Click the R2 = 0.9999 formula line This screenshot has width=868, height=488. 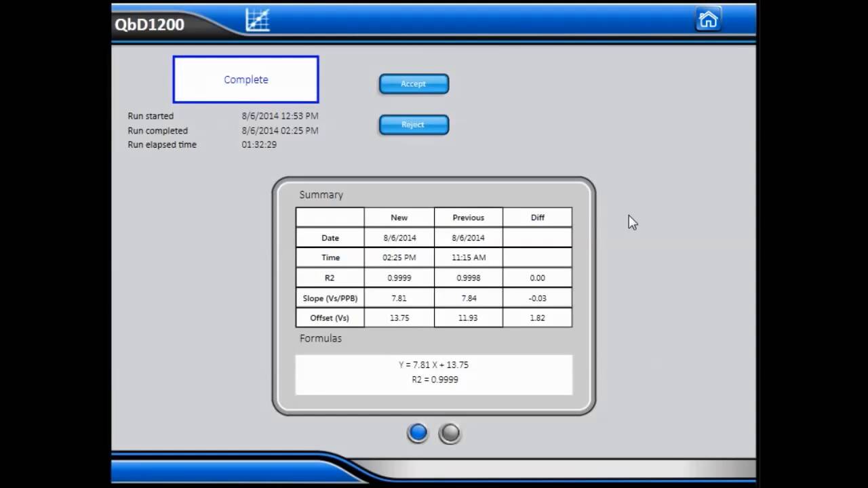pos(435,380)
